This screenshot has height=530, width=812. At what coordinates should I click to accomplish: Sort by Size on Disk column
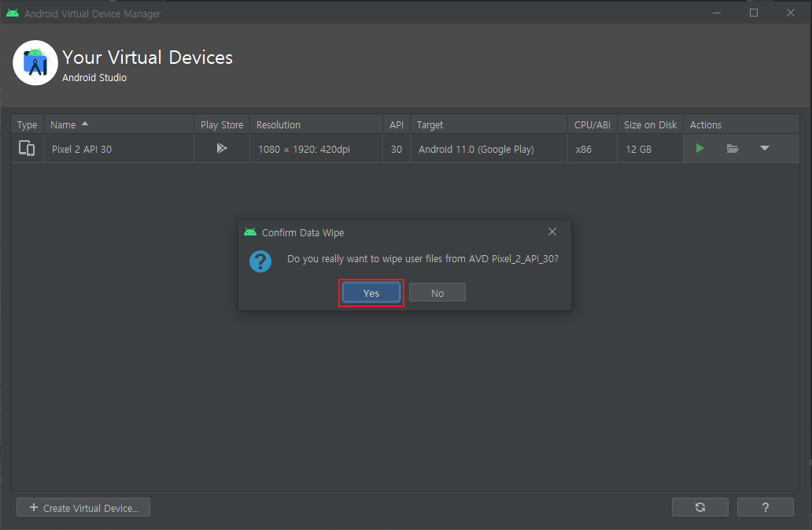pyautogui.click(x=650, y=125)
